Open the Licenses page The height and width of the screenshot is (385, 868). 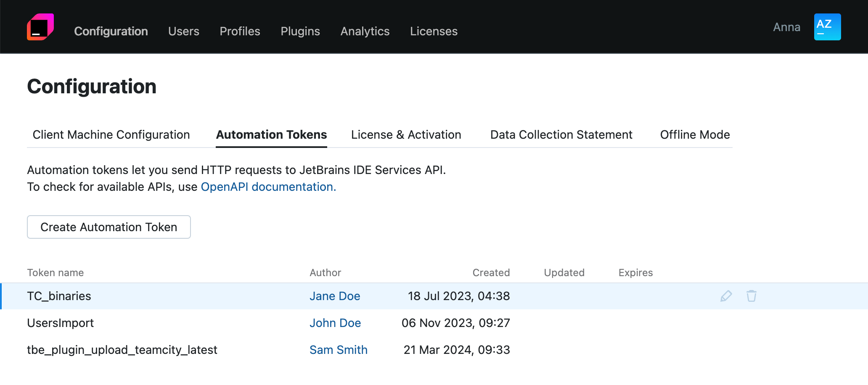point(433,31)
